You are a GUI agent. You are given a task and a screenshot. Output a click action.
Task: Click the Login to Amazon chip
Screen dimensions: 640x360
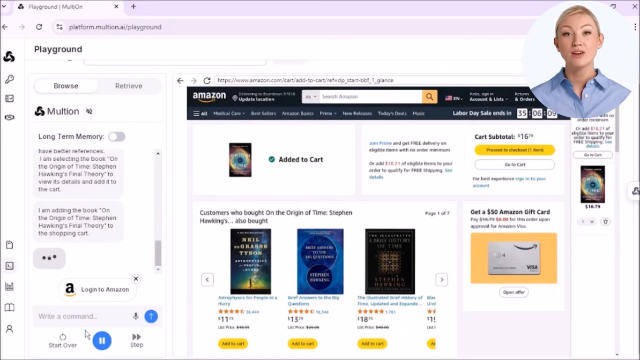point(97,289)
